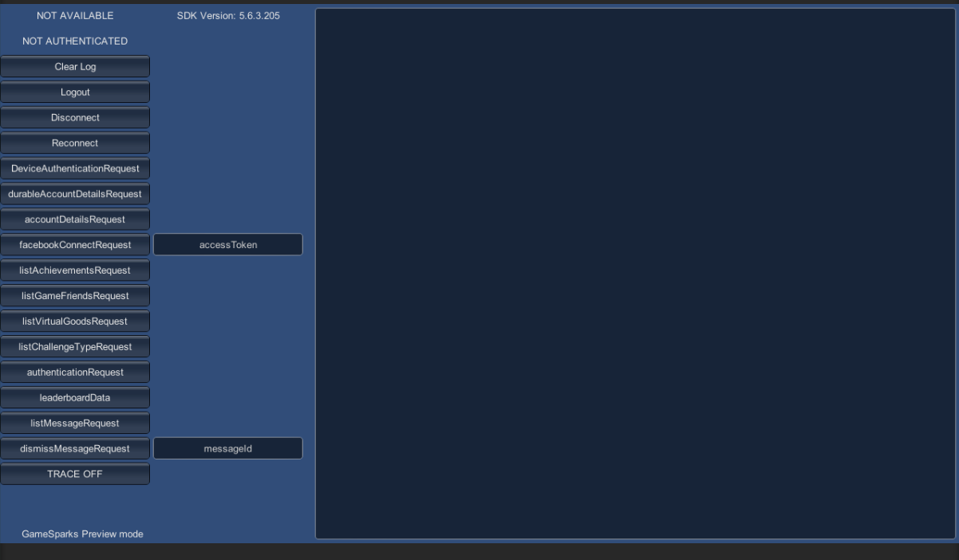The height and width of the screenshot is (560, 959).
Task: Send an accountDetailsRequest
Action: (76, 219)
